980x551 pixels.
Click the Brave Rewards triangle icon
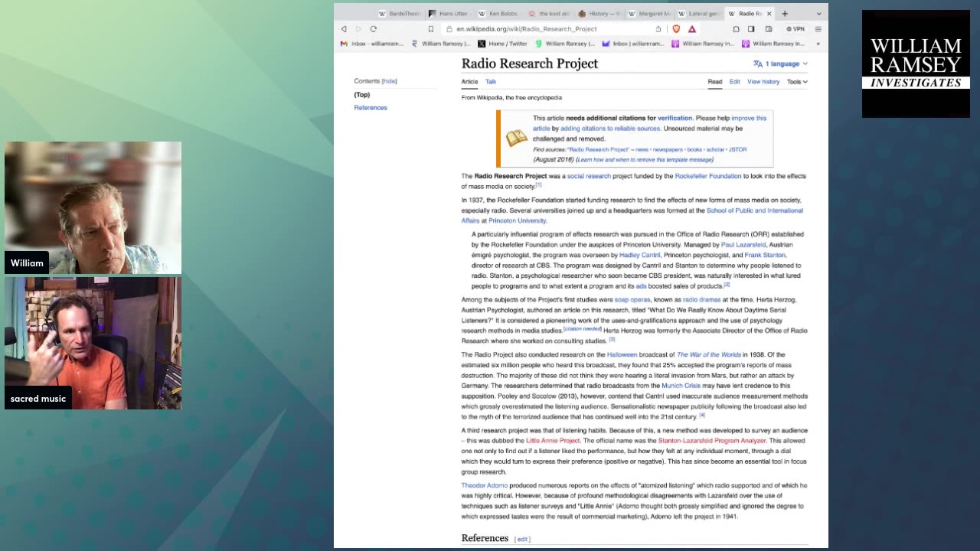[x=692, y=29]
